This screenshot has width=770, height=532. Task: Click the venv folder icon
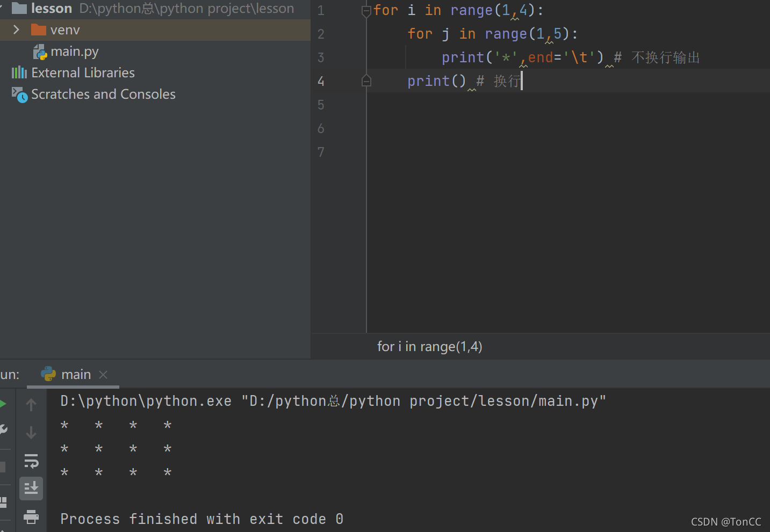tap(39, 30)
